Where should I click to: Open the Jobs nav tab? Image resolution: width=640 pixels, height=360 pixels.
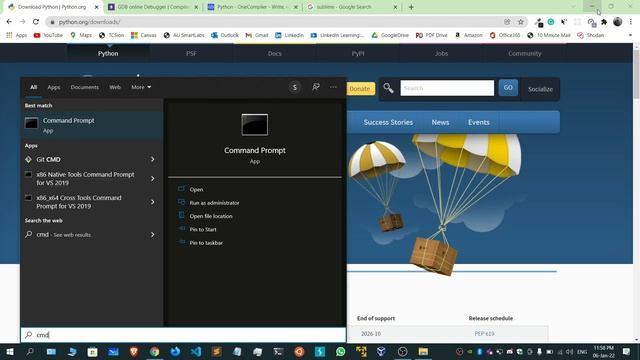point(441,53)
